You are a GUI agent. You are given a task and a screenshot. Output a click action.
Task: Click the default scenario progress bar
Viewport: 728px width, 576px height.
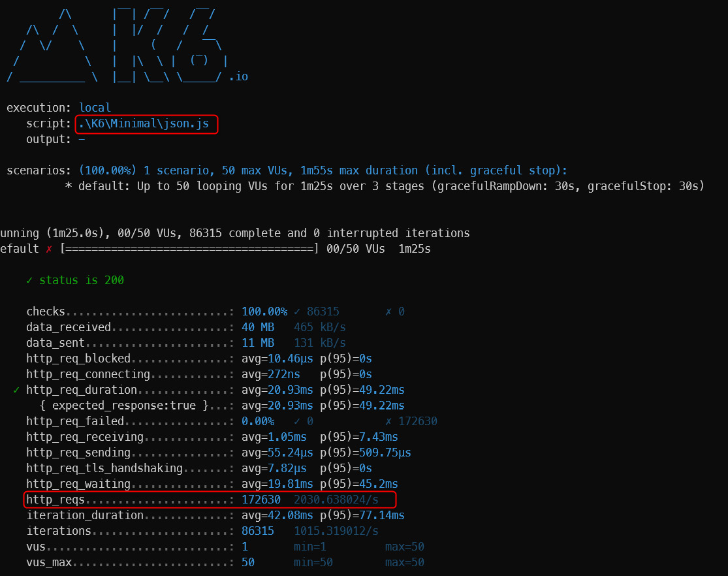point(189,249)
